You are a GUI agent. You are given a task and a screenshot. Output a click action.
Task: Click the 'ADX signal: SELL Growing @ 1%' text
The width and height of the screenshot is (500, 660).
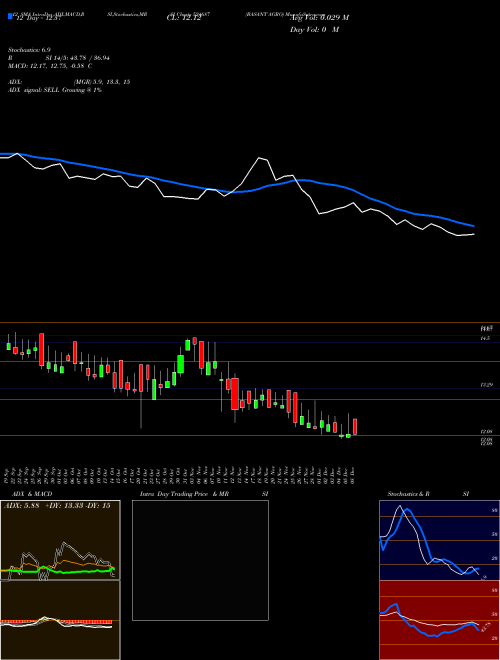(x=55, y=90)
